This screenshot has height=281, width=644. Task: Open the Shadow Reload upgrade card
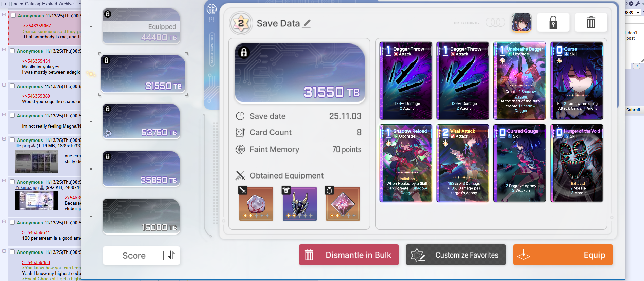tap(406, 163)
